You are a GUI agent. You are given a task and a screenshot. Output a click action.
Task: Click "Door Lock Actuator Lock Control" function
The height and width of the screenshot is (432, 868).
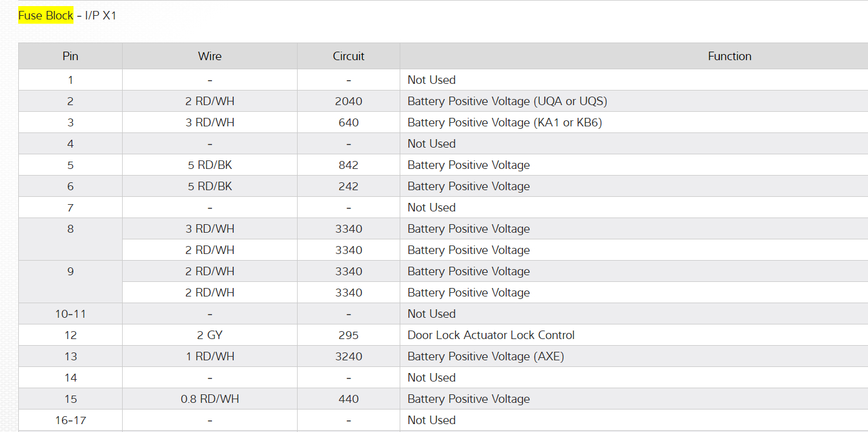[491, 335]
